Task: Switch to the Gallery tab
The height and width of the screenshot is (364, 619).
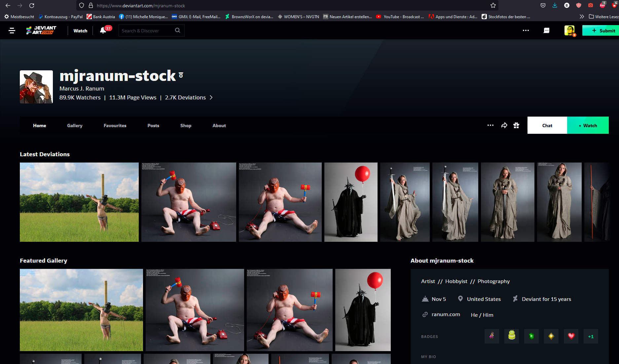Action: [75, 126]
